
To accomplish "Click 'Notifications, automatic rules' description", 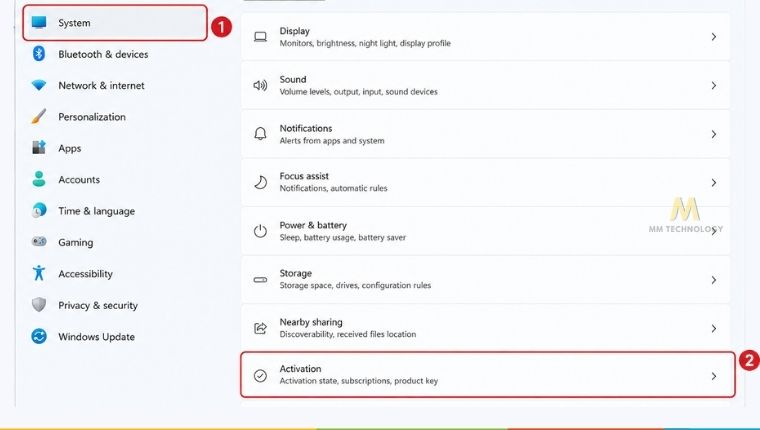I will [333, 188].
